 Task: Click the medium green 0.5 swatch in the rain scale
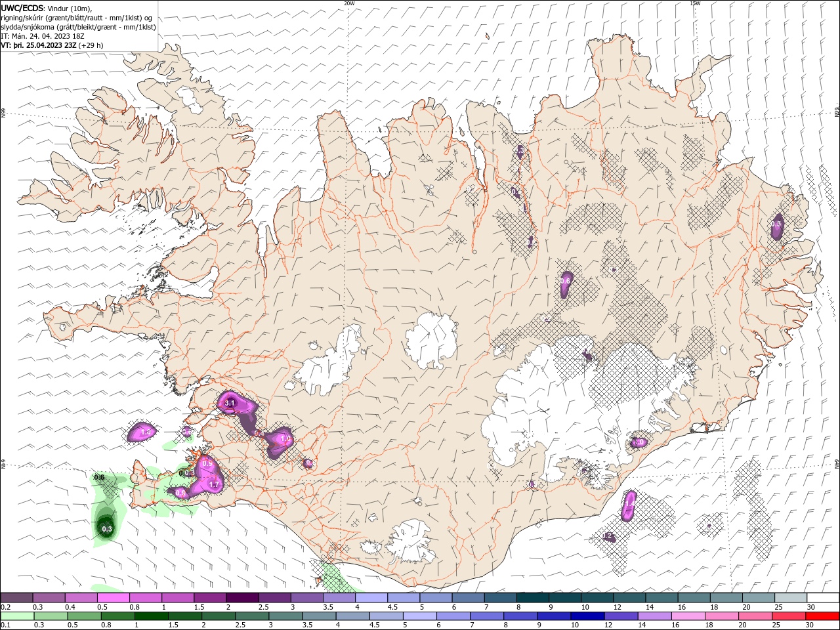tap(84, 616)
